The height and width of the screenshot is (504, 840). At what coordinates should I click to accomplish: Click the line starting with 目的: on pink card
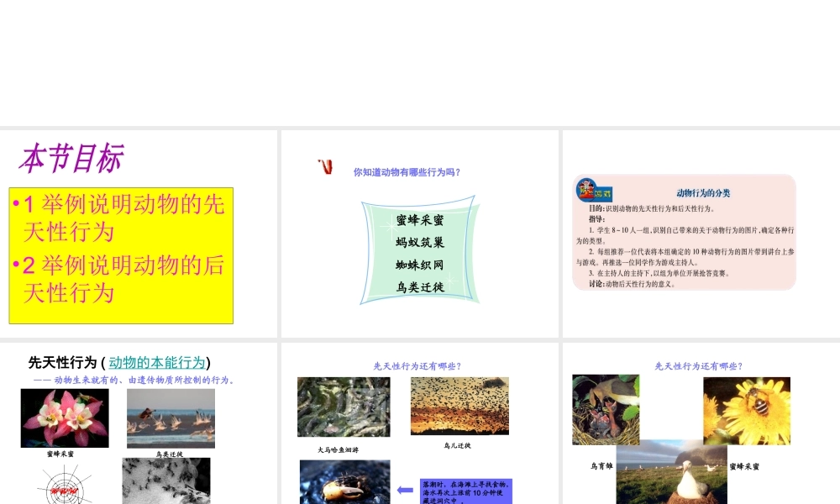tap(652, 208)
